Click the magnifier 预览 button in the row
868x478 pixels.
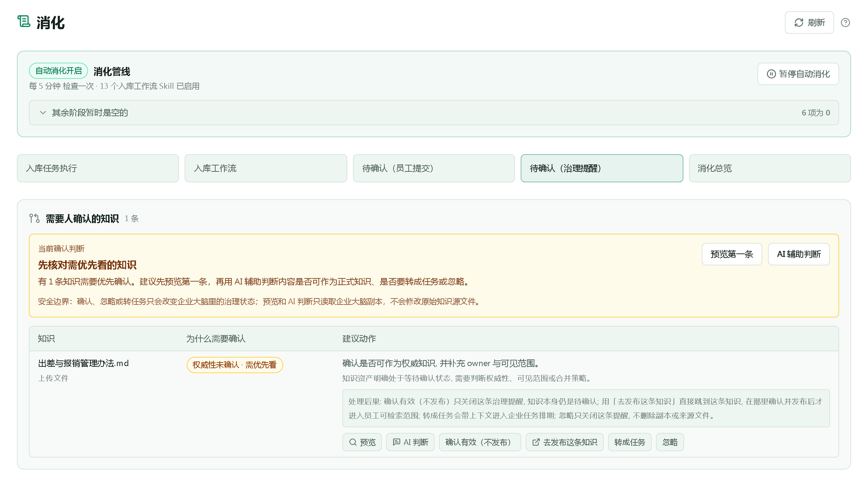pos(362,442)
